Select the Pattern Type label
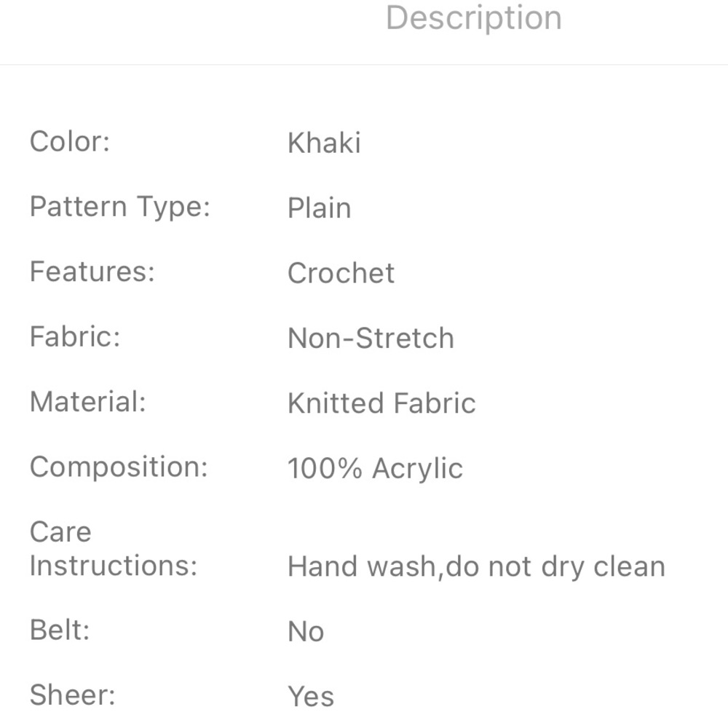This screenshot has width=728, height=728. tap(120, 207)
